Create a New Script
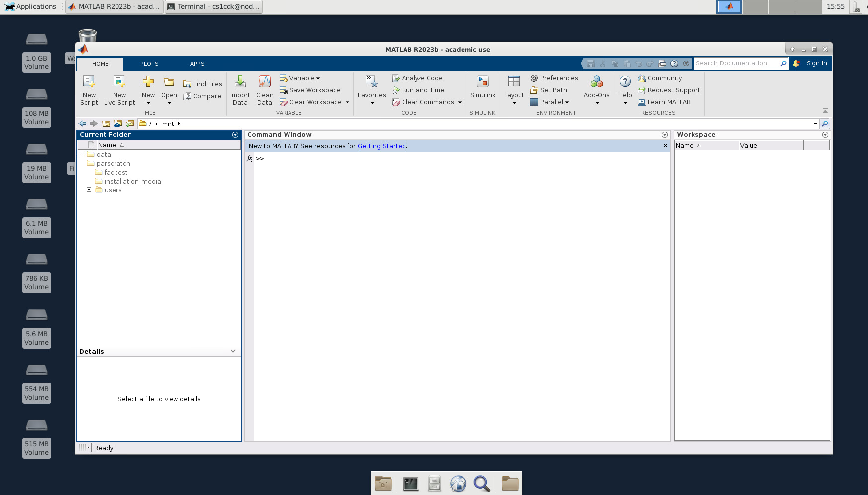868x495 pixels. pos(89,90)
